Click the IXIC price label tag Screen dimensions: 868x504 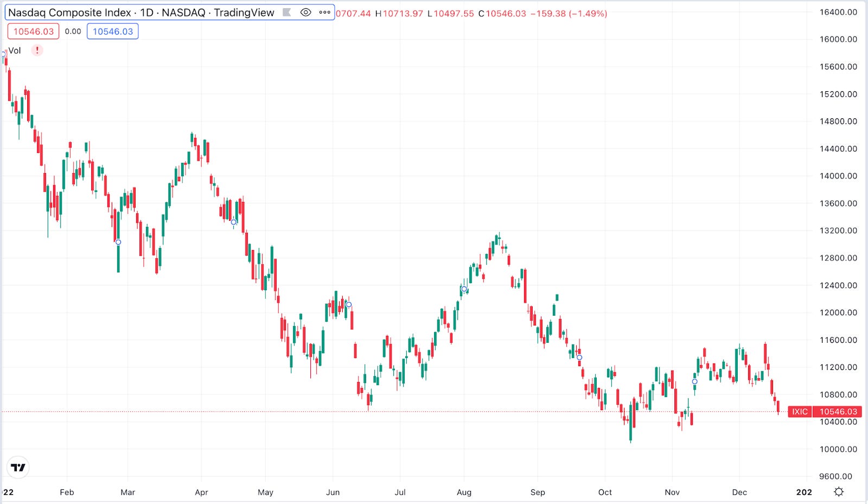coord(800,412)
